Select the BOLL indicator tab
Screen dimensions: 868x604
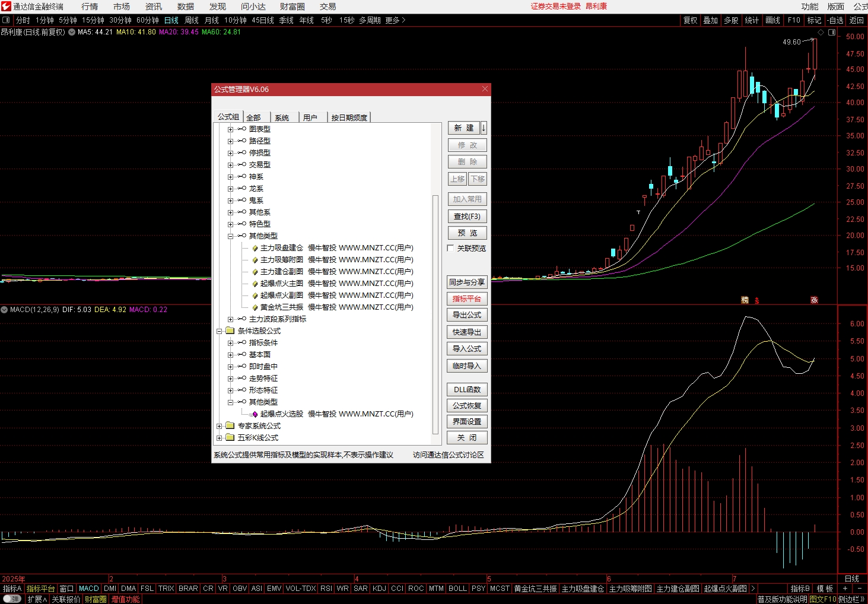457,589
